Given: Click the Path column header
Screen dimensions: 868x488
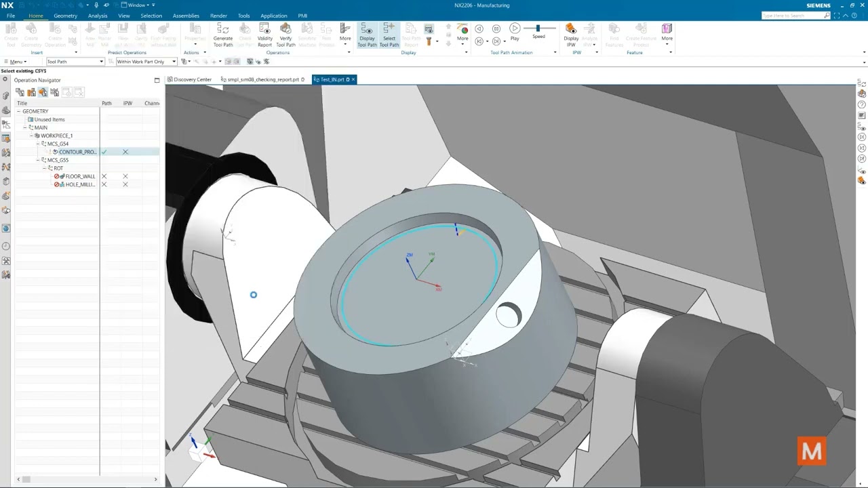Looking at the screenshot, I should pos(106,103).
